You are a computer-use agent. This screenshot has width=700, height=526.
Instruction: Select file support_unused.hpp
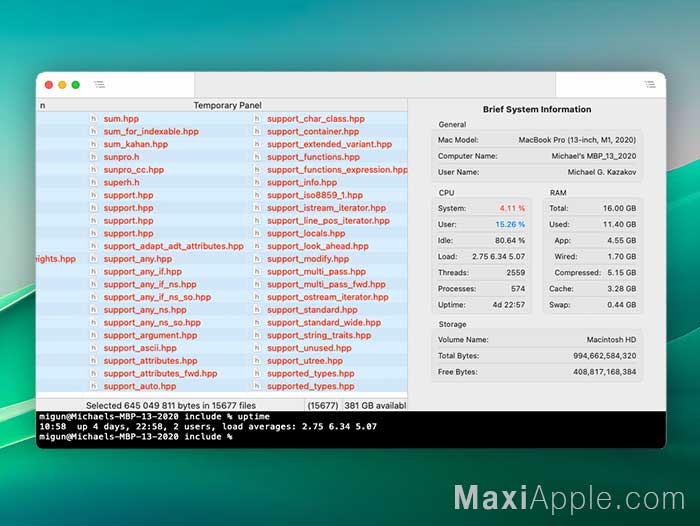click(309, 348)
